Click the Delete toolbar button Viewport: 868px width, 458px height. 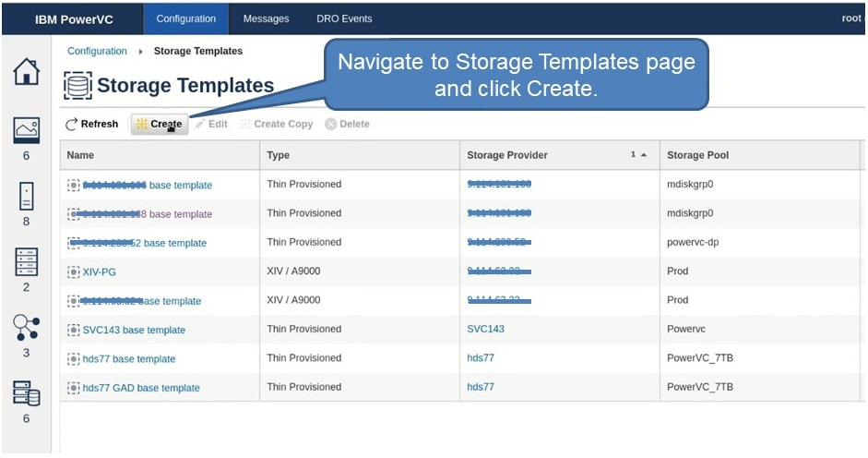[x=348, y=125]
